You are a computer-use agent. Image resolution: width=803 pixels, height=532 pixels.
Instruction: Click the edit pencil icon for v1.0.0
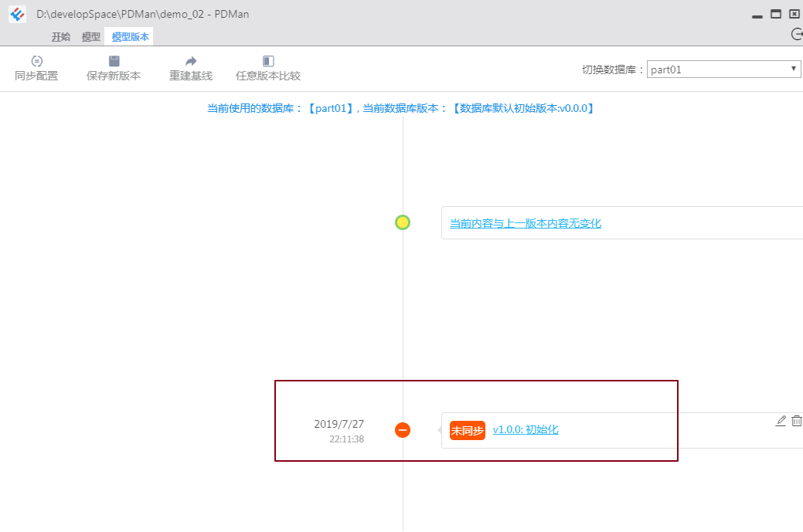point(781,421)
